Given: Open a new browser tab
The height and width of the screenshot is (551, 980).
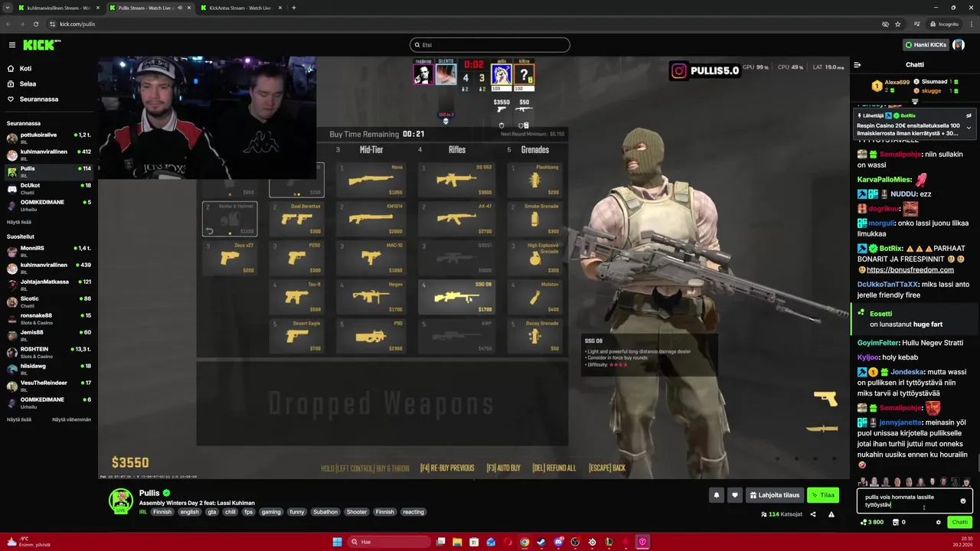Looking at the screenshot, I should click(x=294, y=8).
